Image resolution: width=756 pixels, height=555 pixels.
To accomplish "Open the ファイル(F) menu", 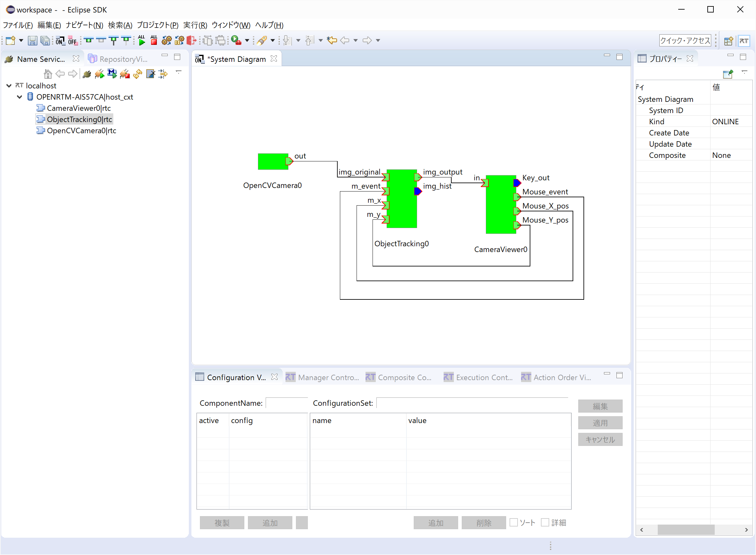I will [18, 25].
